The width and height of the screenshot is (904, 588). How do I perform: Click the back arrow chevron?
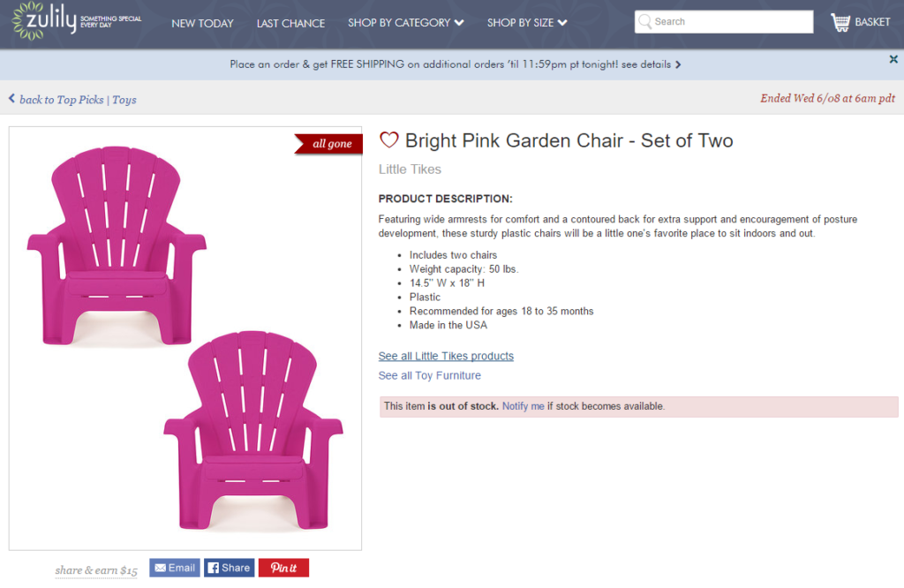coord(11,99)
